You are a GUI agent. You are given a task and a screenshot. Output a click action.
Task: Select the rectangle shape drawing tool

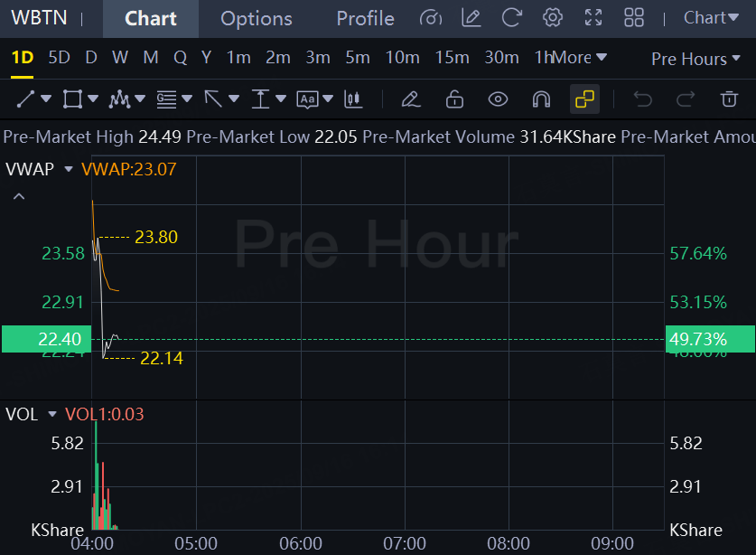72,99
